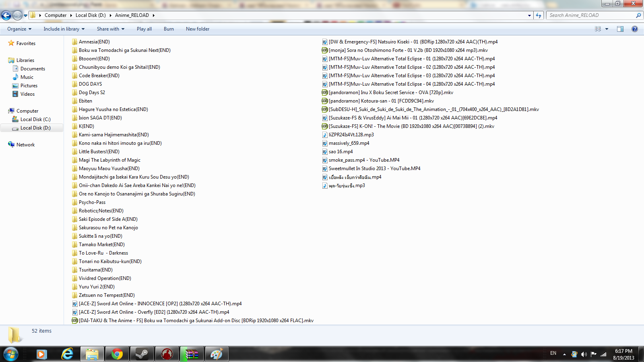This screenshot has height=362, width=644.
Task: Select Network in the navigation pane
Action: (x=25, y=145)
